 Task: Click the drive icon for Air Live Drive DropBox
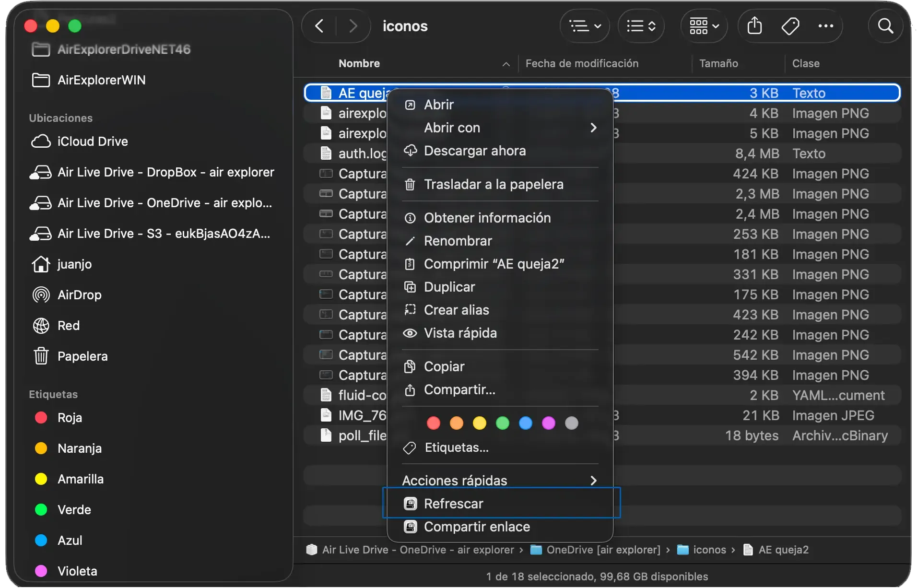(41, 172)
